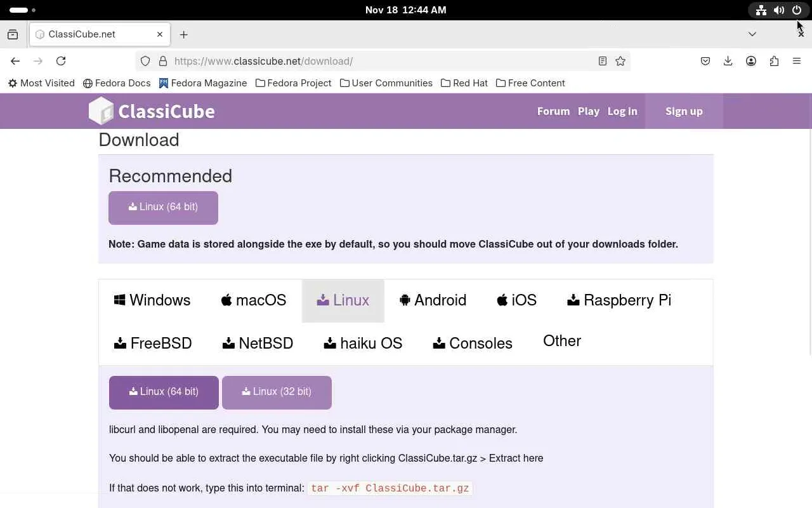Image resolution: width=812 pixels, height=508 pixels.
Task: Click the ClassiCube cube logo
Action: pyautogui.click(x=101, y=111)
